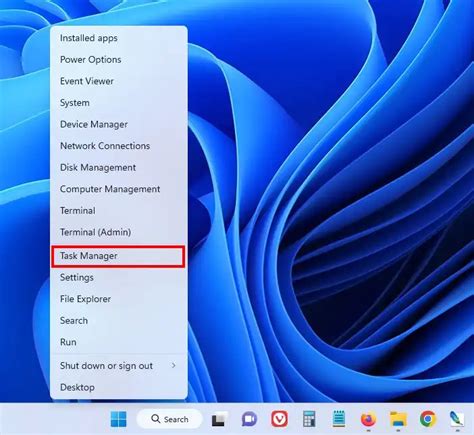Open Notepad icon on taskbar
This screenshot has height=435, width=474.
[x=339, y=419]
